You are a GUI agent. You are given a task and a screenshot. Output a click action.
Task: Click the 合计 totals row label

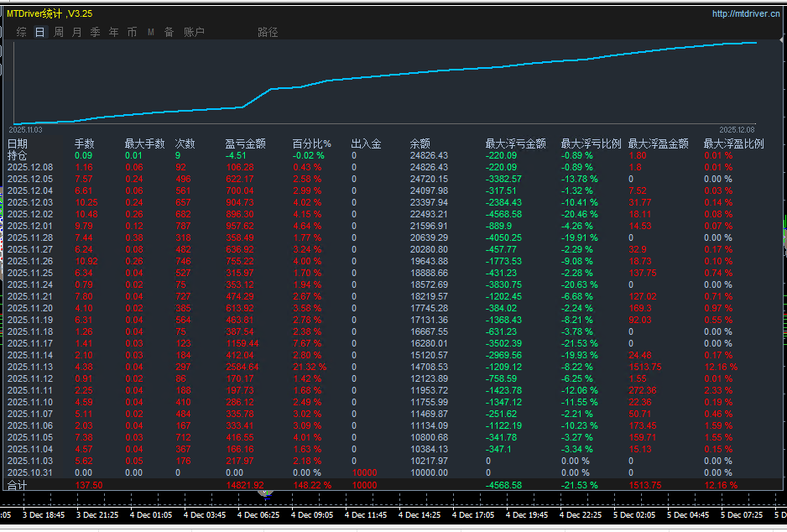(x=18, y=485)
